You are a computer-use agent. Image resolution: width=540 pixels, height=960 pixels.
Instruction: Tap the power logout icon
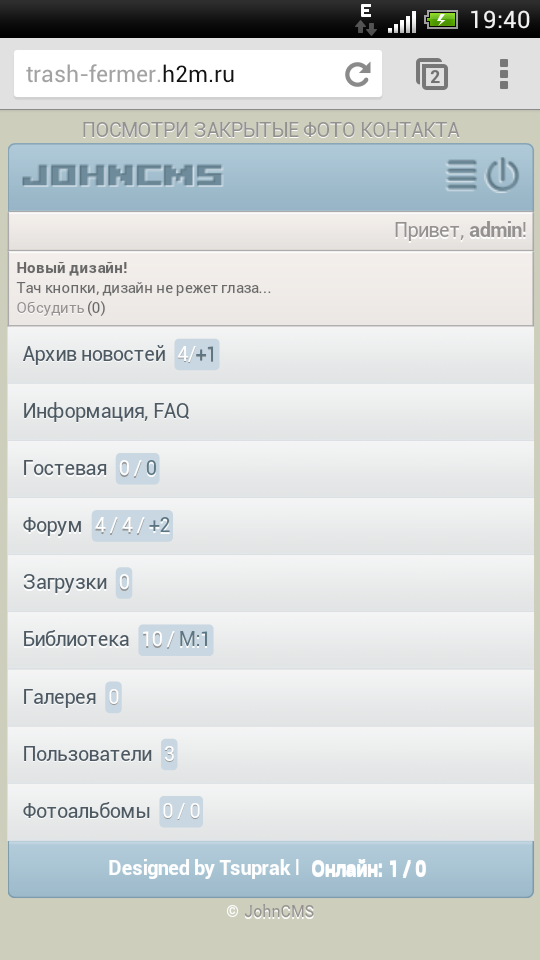[502, 176]
